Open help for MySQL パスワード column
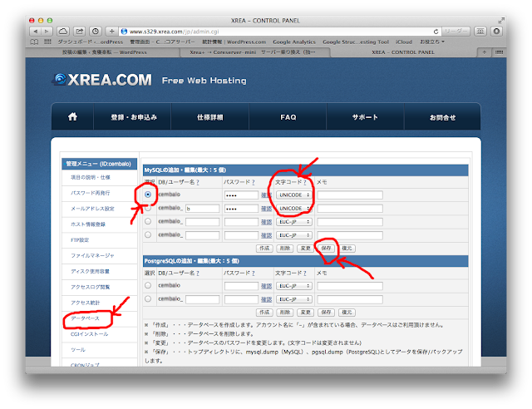The image size is (532, 409). (253, 183)
